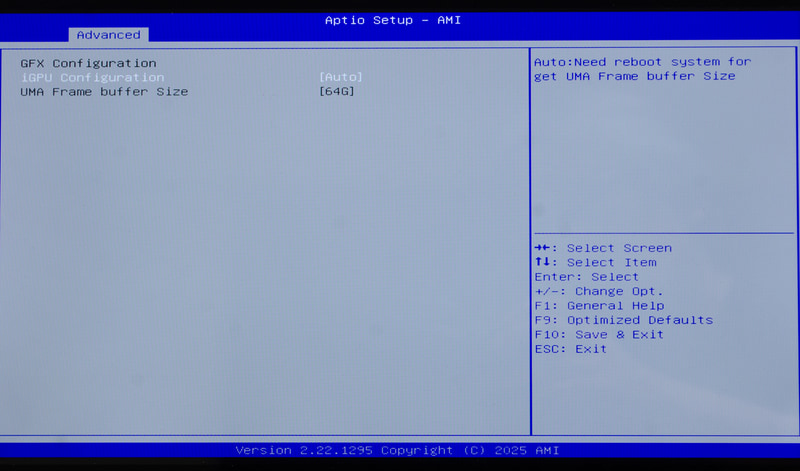The image size is (800, 471).
Task: Click the Aptio Setup - AMI title
Action: coord(393,20)
